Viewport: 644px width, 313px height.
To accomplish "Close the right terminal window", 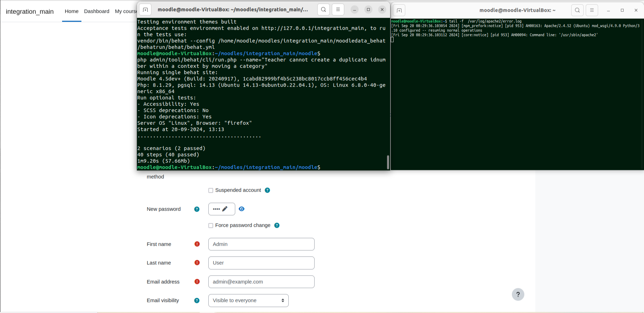I will (x=636, y=10).
